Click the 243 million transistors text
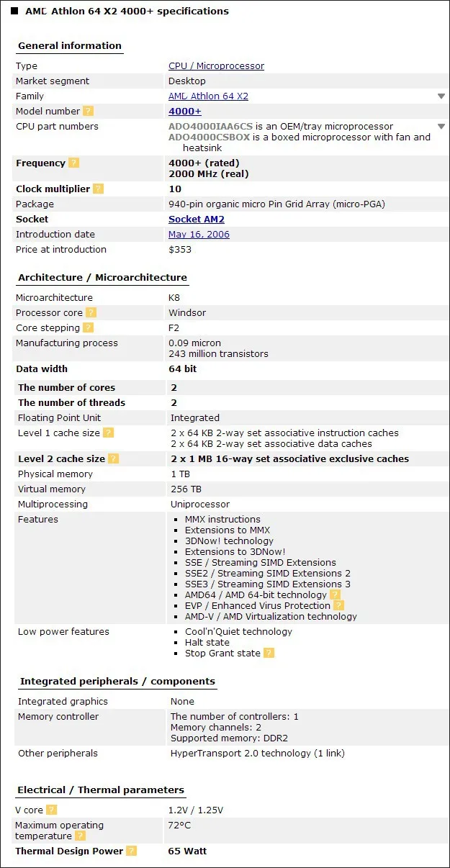 (218, 353)
